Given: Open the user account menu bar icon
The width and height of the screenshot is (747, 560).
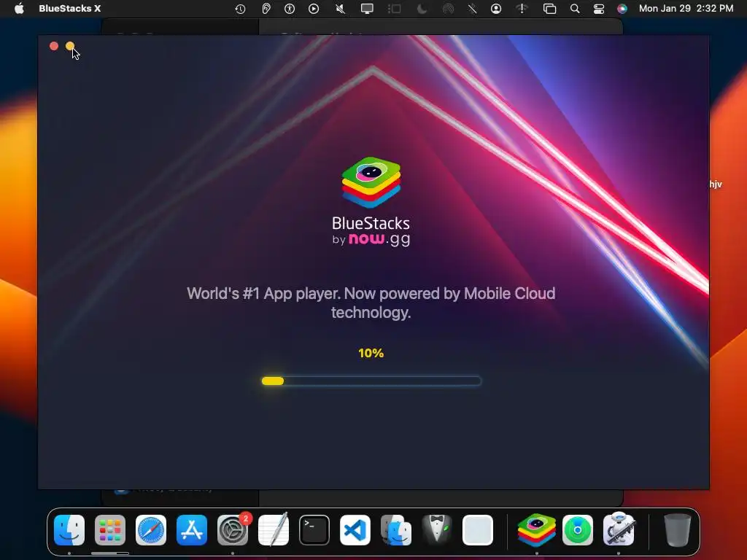Looking at the screenshot, I should tap(496, 9).
